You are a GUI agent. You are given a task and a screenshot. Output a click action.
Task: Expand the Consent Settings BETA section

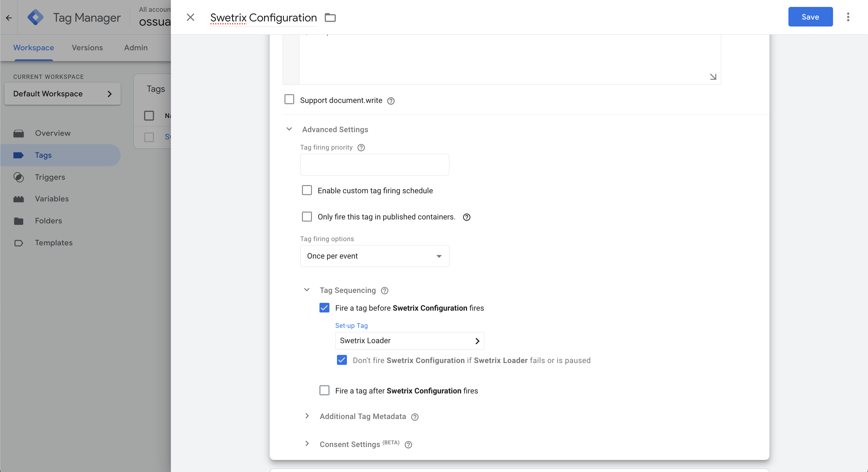click(x=307, y=443)
